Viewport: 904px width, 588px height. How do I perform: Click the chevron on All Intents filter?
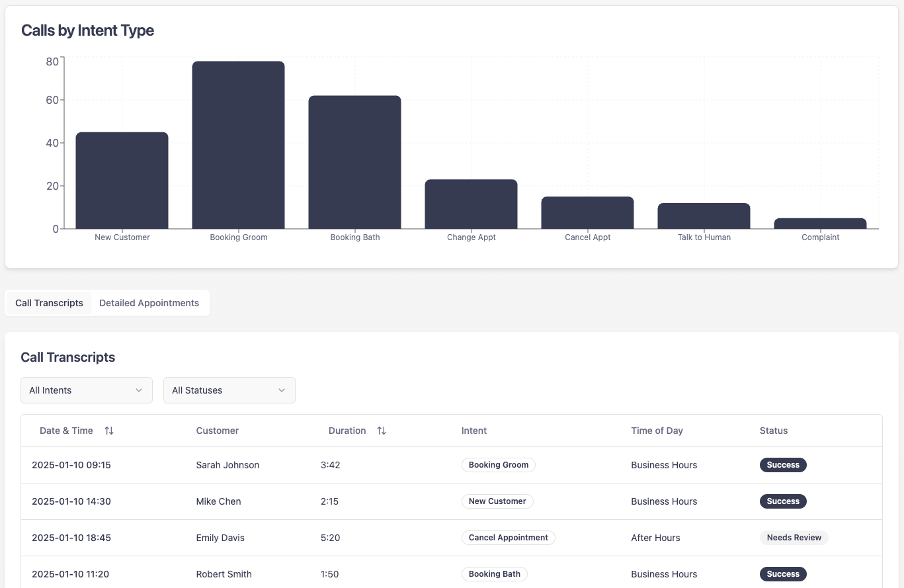[x=139, y=390]
